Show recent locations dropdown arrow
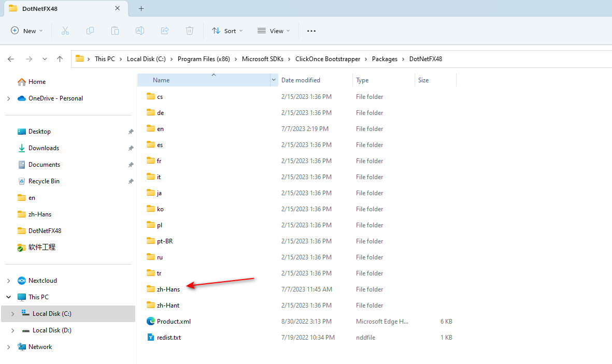The width and height of the screenshot is (612, 364). 45,59
